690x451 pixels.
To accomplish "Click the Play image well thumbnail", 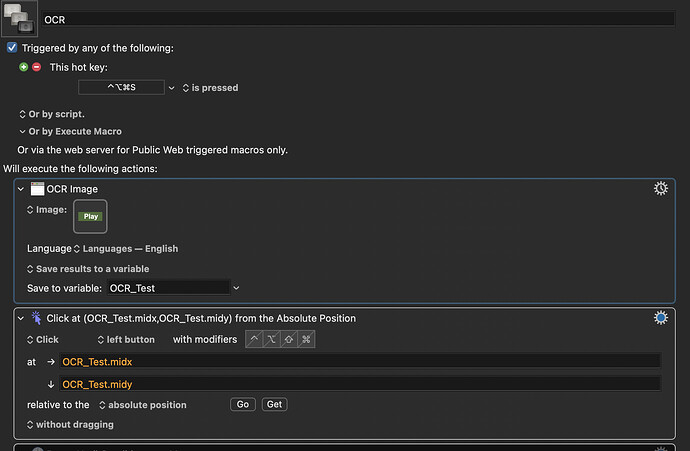I will 90,216.
